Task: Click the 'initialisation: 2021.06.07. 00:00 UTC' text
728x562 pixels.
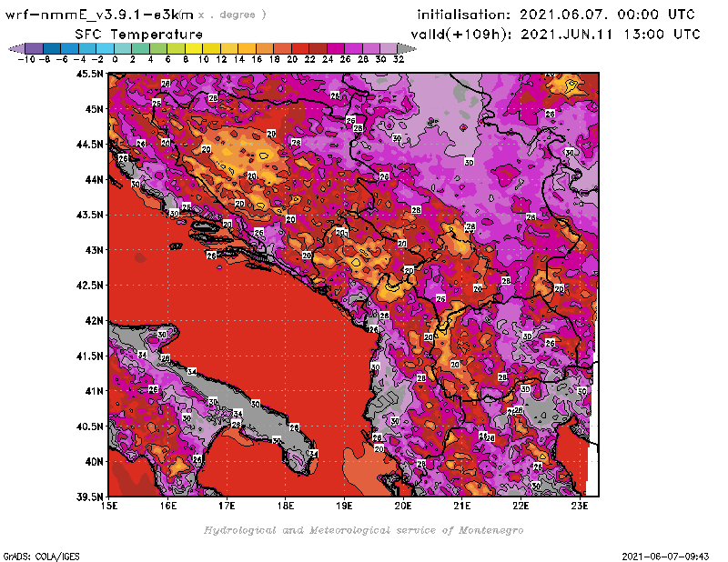Action: [x=556, y=15]
